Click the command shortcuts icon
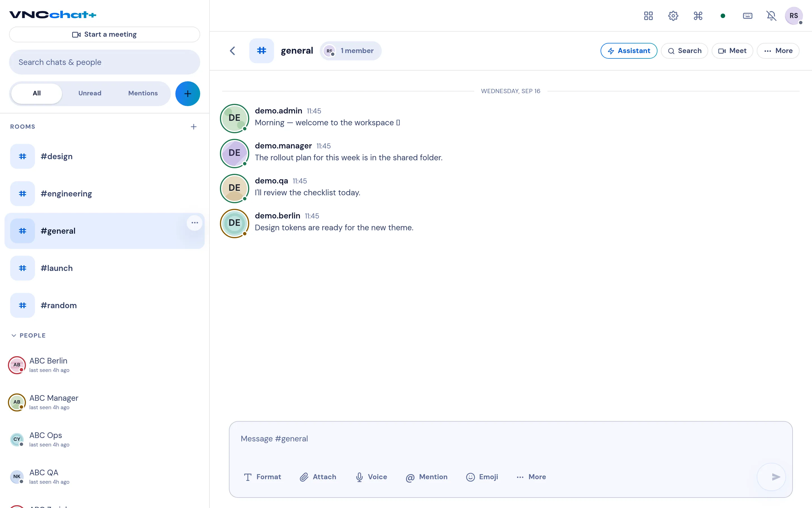The height and width of the screenshot is (508, 812). [698, 16]
